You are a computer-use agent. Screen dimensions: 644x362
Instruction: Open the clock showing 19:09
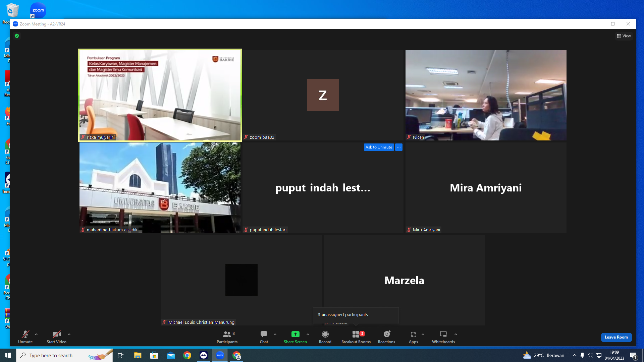[614, 355]
